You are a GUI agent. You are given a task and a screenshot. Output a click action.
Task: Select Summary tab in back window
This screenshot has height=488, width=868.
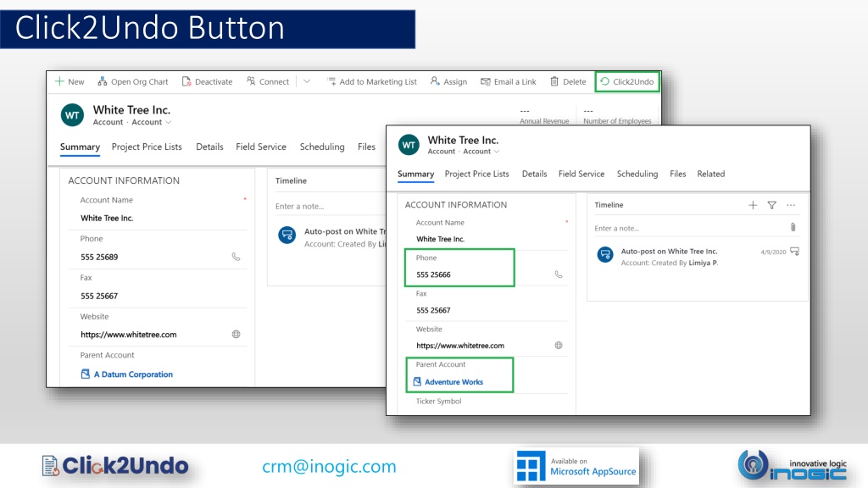tap(80, 147)
